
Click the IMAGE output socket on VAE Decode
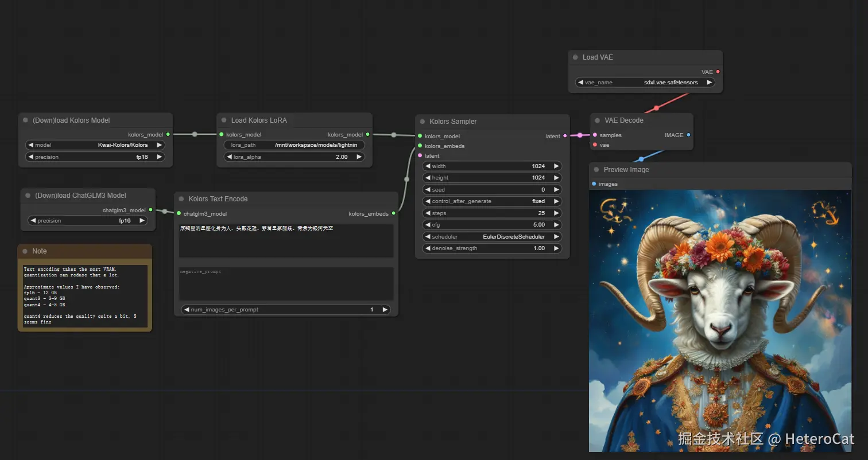tap(688, 135)
